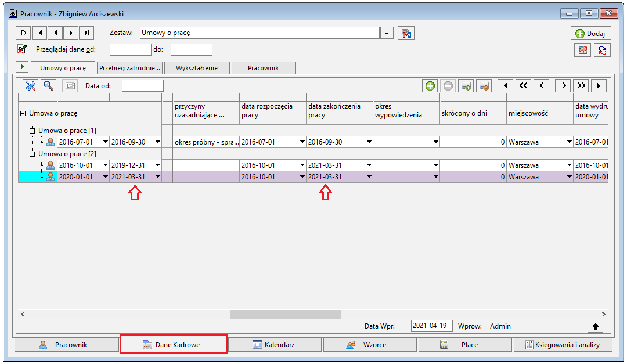Switch to the Wykształcenie tab
627x364 pixels.
197,67
